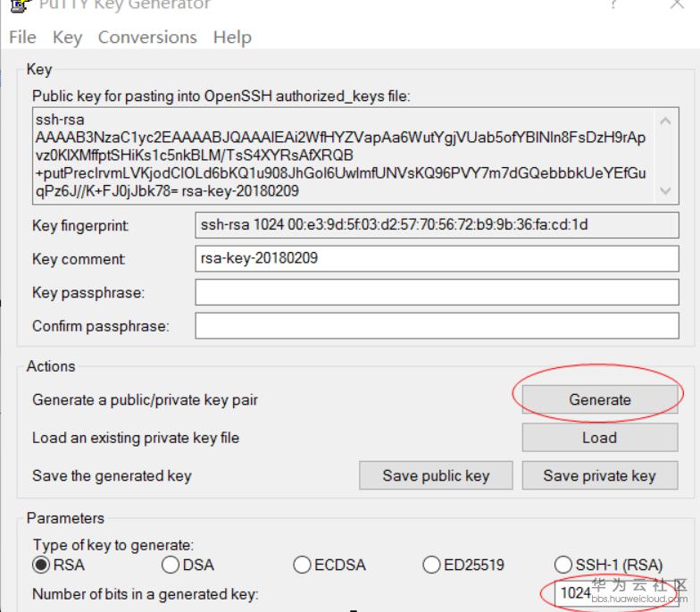The image size is (700, 612).
Task: Open the File menu
Action: click(22, 38)
